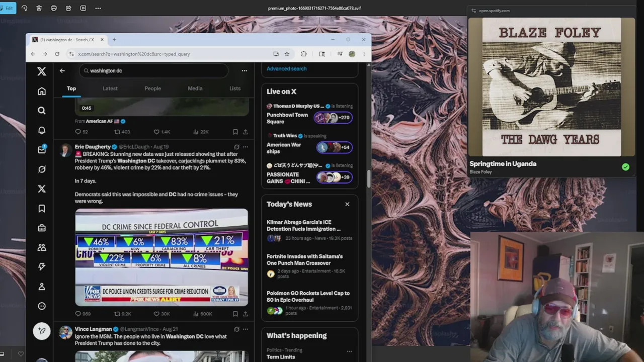Reply to Eric Daugherty's post
644x362 pixels.
(x=83, y=314)
